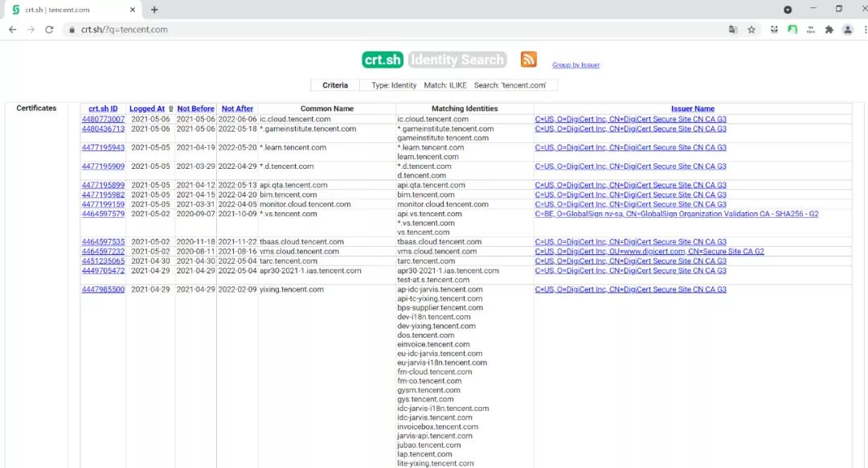Click the Criteria label cell

pos(335,85)
